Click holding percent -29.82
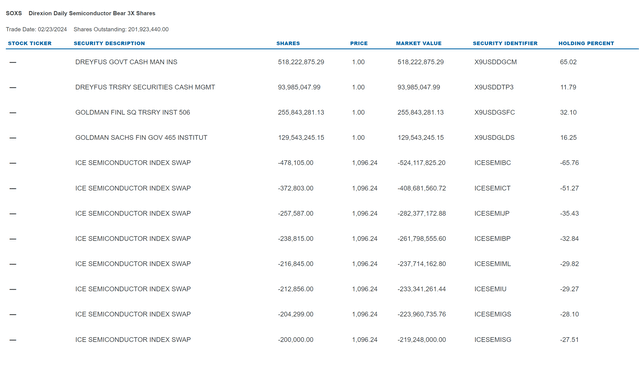 (x=569, y=264)
